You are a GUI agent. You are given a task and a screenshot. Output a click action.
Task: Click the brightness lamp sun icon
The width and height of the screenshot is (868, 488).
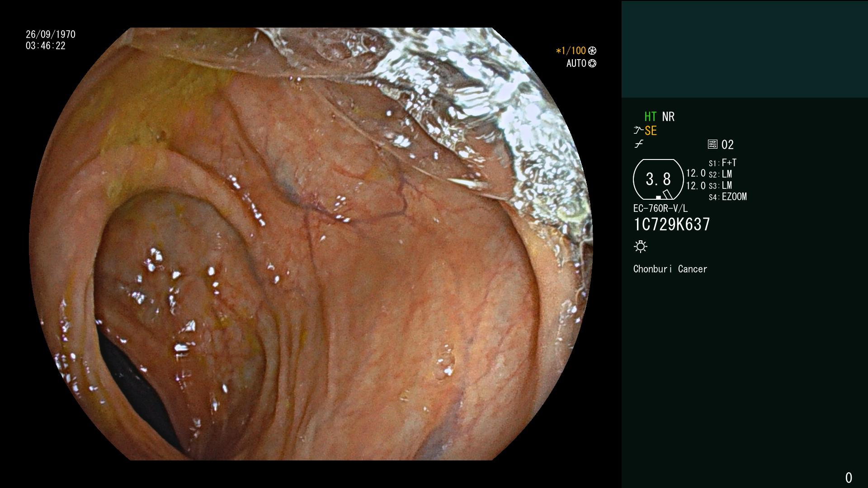[641, 246]
